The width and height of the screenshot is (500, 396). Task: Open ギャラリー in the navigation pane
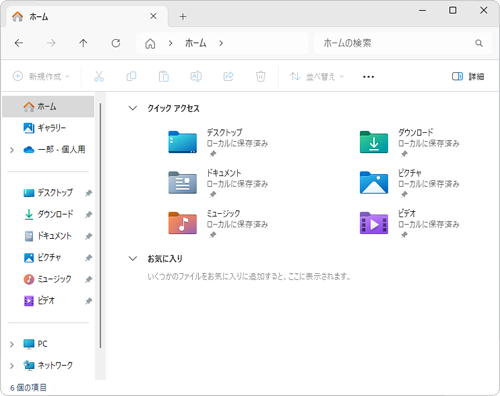click(48, 128)
